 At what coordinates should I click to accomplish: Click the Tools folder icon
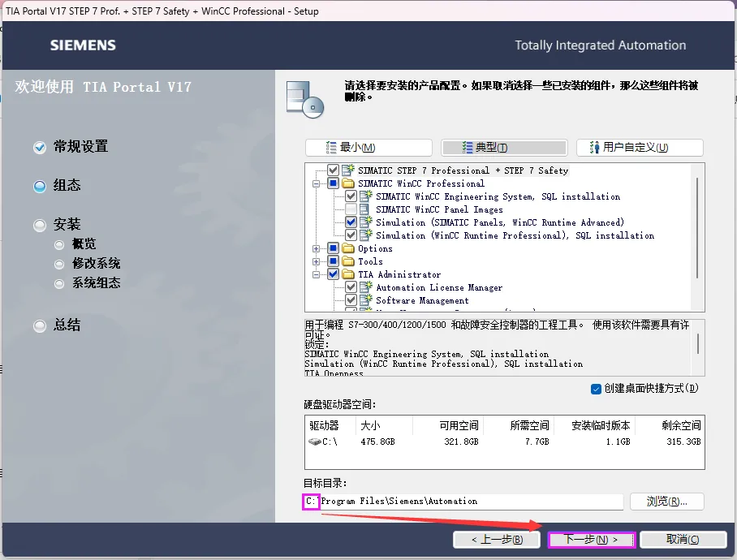[348, 261]
